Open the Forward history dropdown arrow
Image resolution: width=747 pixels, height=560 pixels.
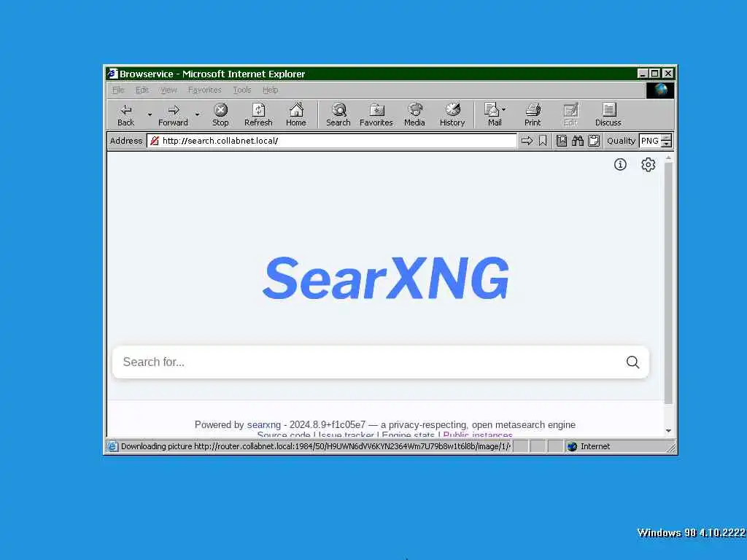click(x=197, y=114)
